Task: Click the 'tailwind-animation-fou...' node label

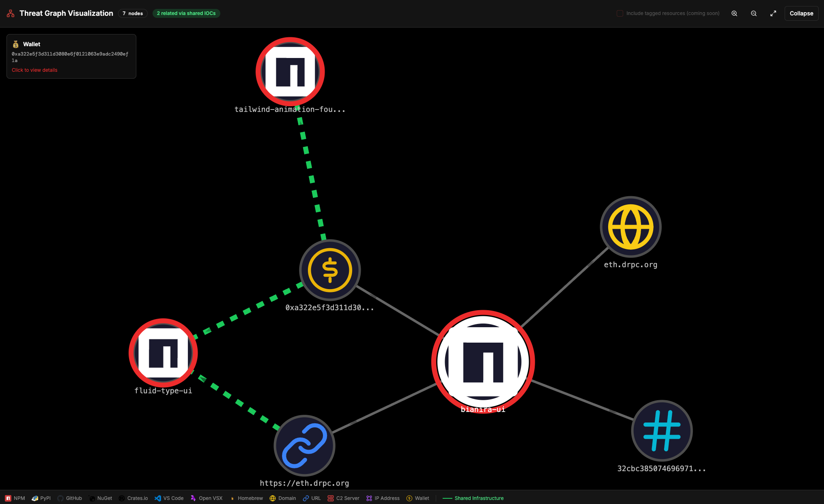Action: pyautogui.click(x=290, y=109)
